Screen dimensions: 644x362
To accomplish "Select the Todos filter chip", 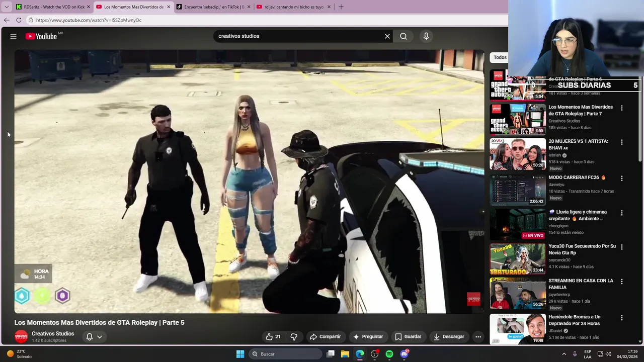I will 499,57.
